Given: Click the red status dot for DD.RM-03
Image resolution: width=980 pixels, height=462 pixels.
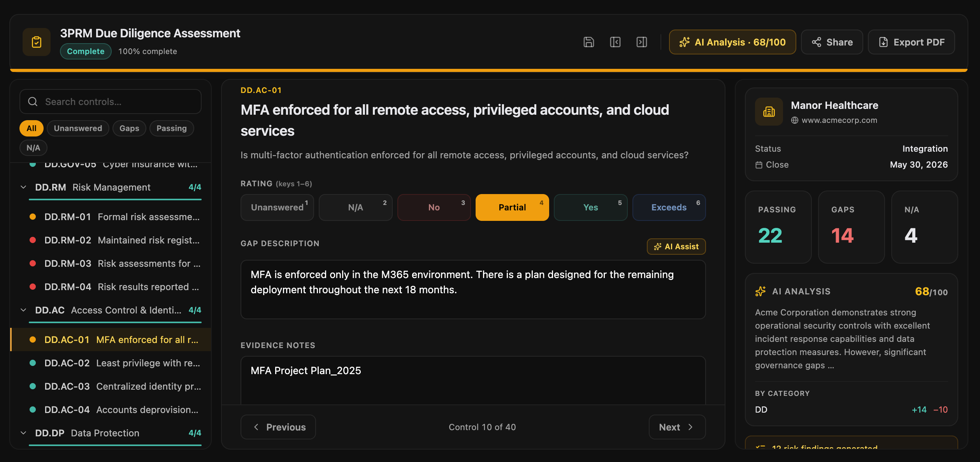Looking at the screenshot, I should [x=33, y=263].
